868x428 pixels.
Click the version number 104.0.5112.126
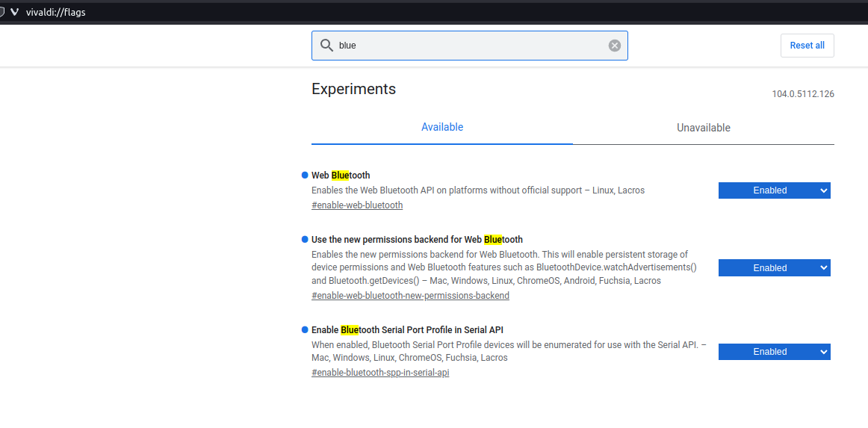point(803,94)
